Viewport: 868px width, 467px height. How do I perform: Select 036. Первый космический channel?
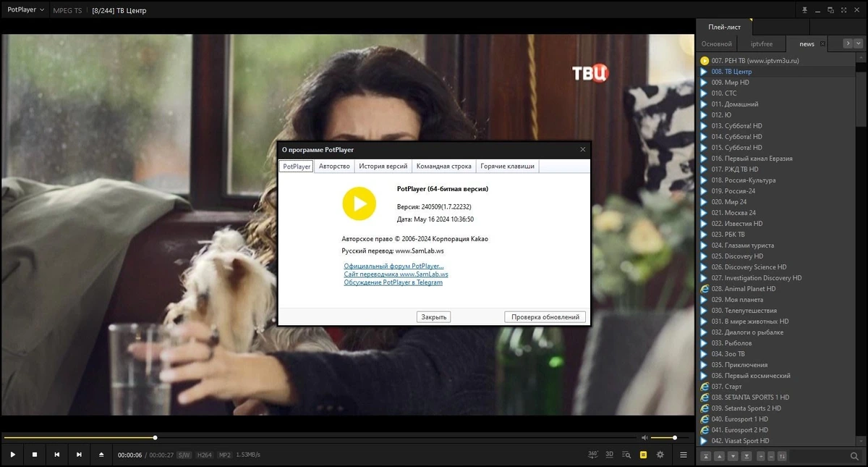pyautogui.click(x=775, y=376)
